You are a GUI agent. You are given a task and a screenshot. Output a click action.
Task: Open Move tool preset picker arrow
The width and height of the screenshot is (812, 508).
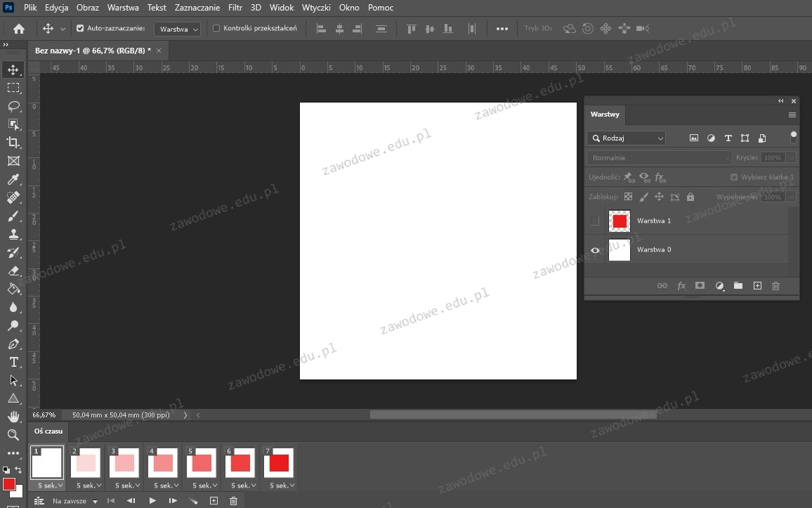click(x=63, y=29)
